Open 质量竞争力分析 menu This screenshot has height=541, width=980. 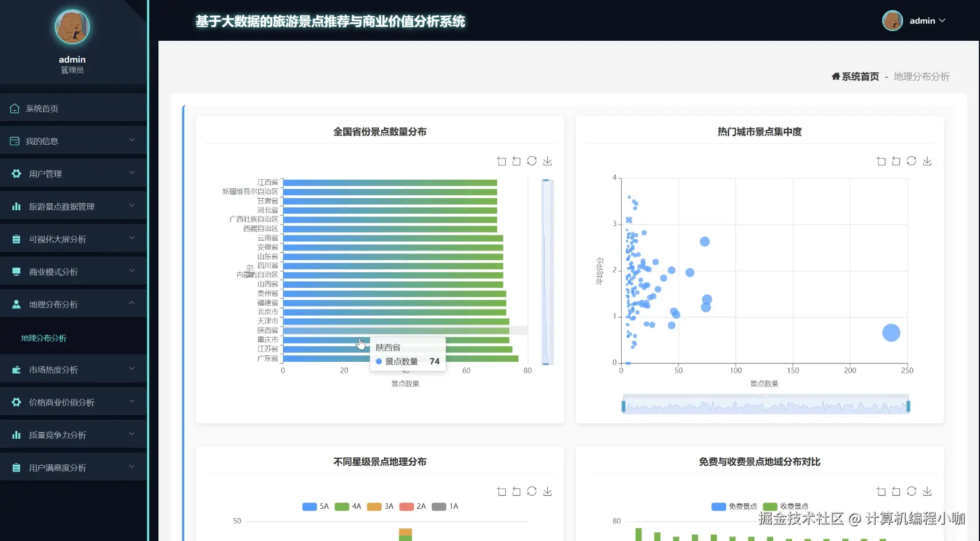coord(73,435)
